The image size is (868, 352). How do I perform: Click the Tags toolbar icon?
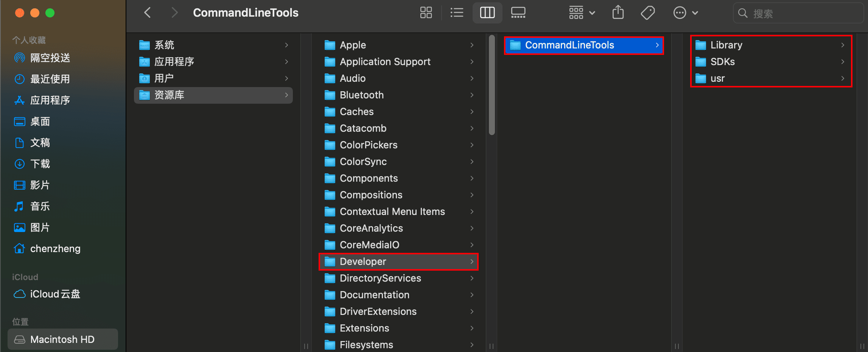coord(648,13)
